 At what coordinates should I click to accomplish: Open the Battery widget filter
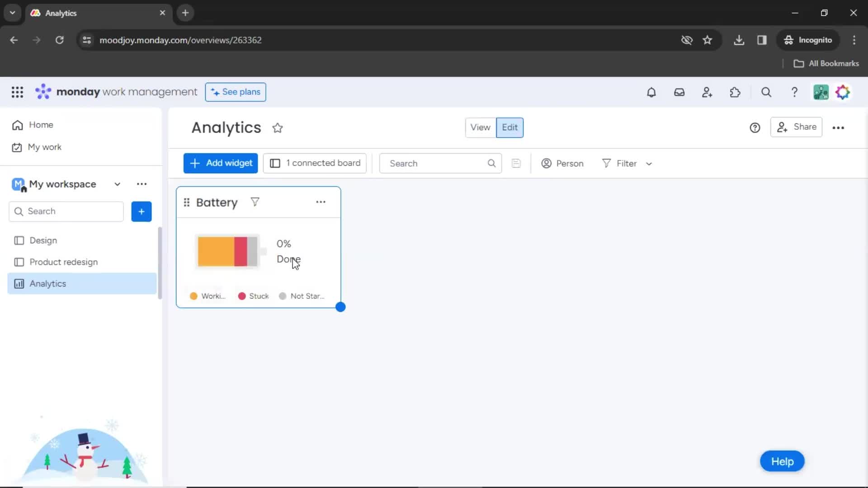(255, 202)
